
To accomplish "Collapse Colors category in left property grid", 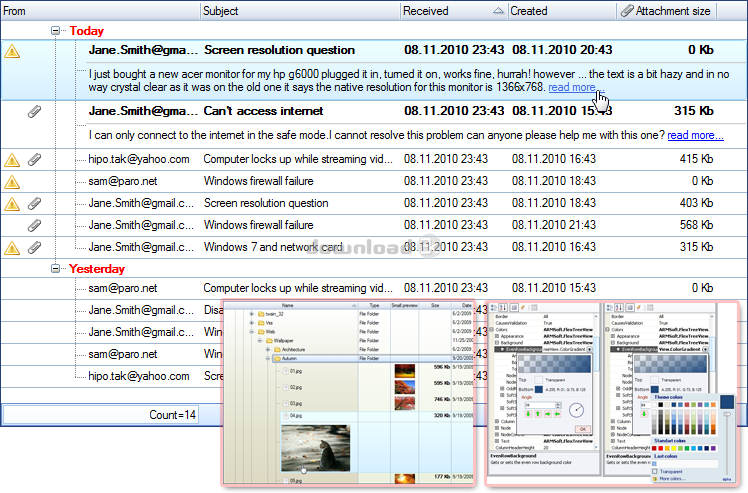I will tap(491, 329).
